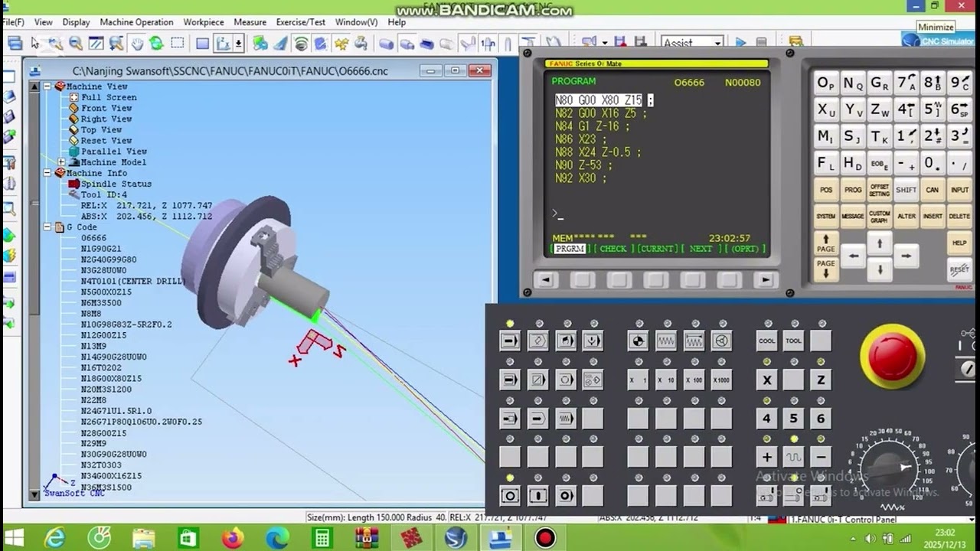This screenshot has height=551, width=980.
Task: Click the OFFSET SETTING key
Action: tap(879, 190)
